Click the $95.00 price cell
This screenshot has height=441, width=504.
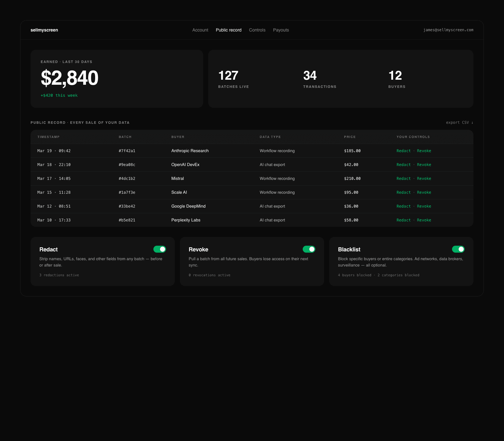coord(351,192)
